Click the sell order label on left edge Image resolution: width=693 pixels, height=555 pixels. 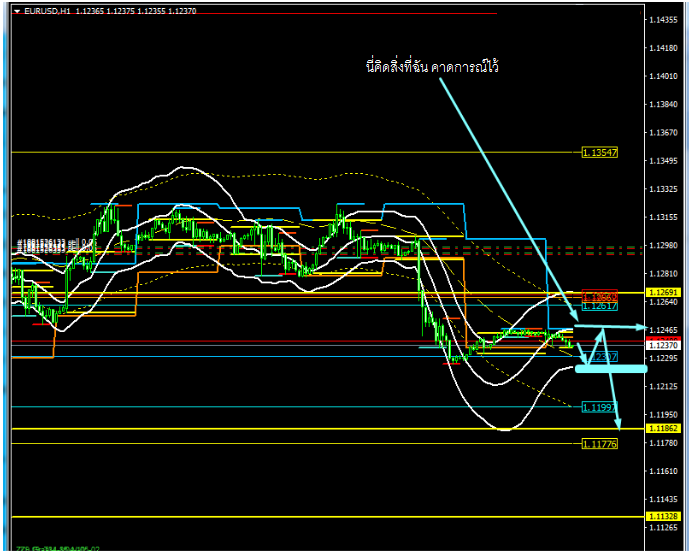(55, 245)
